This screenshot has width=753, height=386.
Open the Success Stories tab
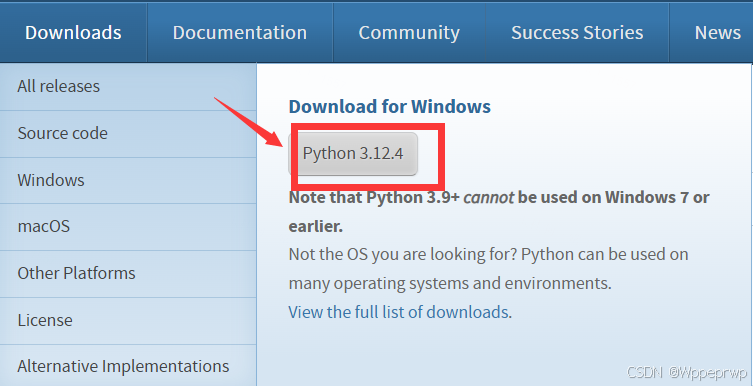point(577,33)
